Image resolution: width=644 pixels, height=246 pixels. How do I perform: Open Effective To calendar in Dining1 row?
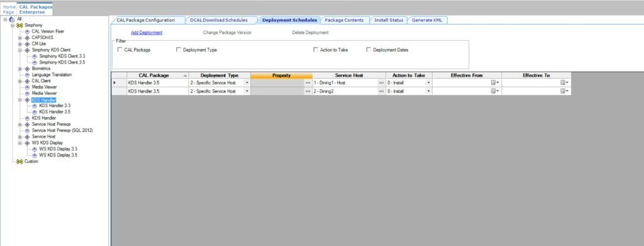pyautogui.click(x=565, y=82)
